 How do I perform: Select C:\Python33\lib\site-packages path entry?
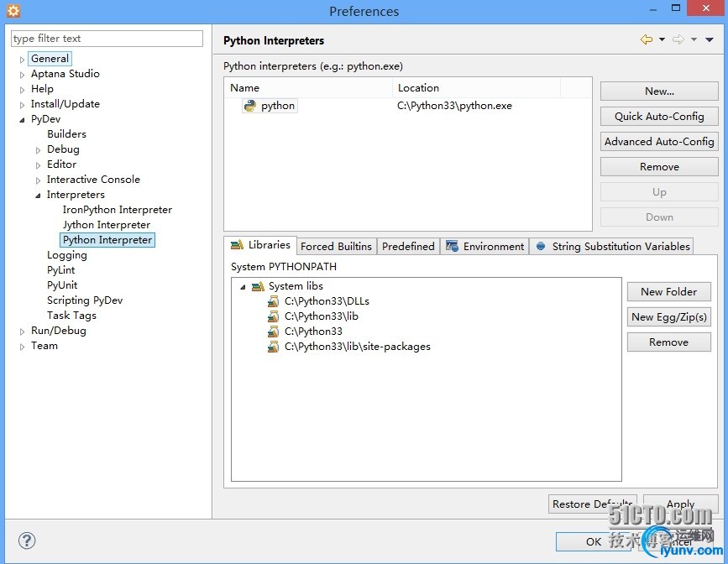point(358,347)
